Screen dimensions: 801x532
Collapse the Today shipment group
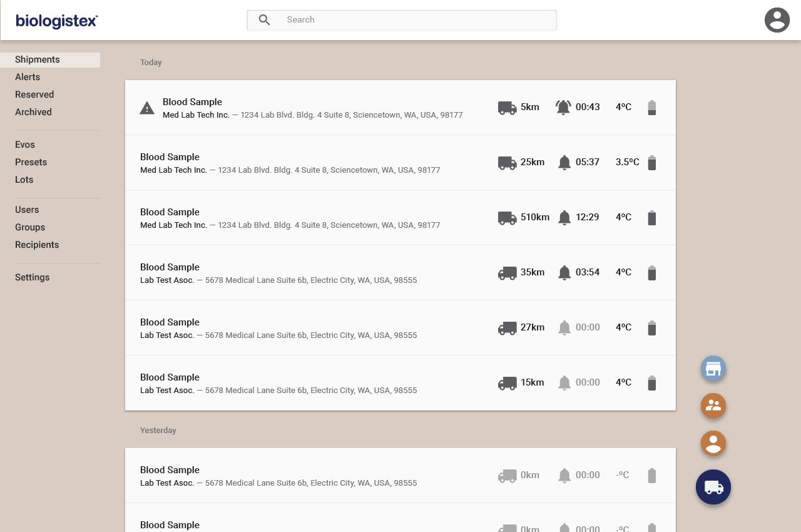point(151,62)
